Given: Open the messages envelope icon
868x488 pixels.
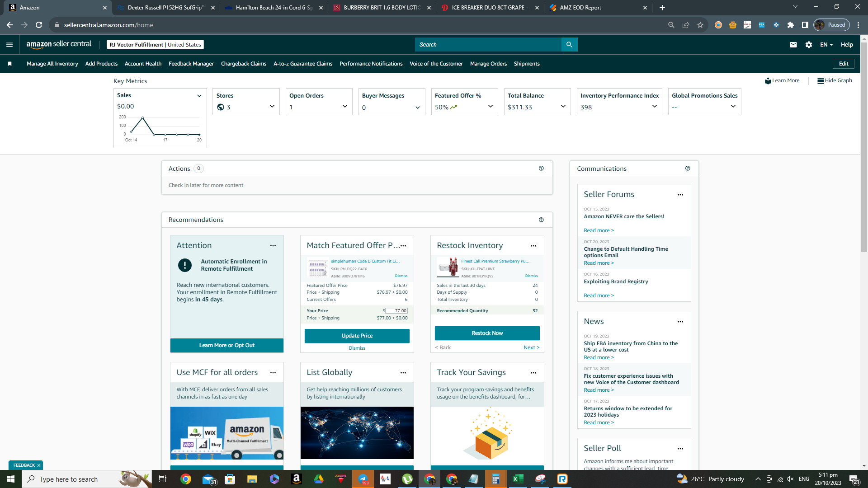Looking at the screenshot, I should (x=793, y=44).
